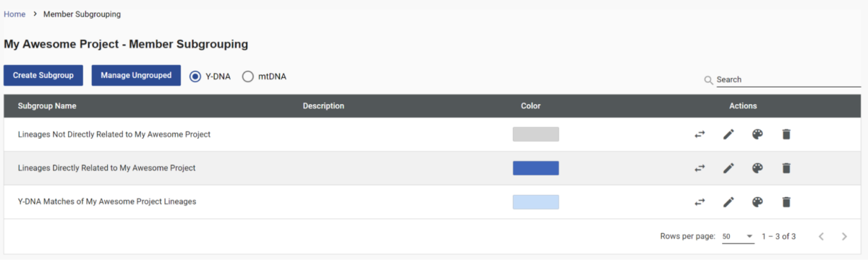The width and height of the screenshot is (868, 260).
Task: Edit the Lineages Not Directly Related subgroup with pencil
Action: pos(728,134)
